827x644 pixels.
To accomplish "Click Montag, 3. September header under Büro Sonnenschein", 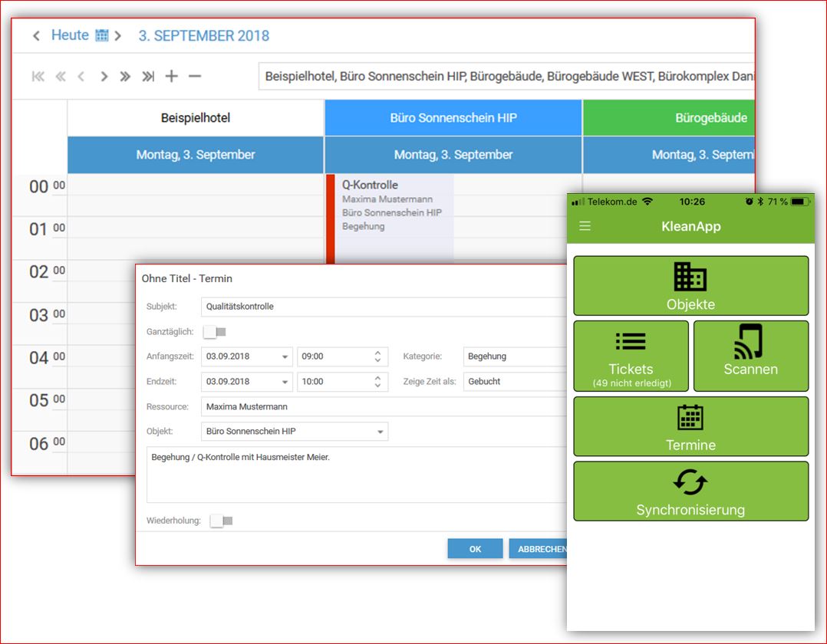I will pyautogui.click(x=453, y=155).
